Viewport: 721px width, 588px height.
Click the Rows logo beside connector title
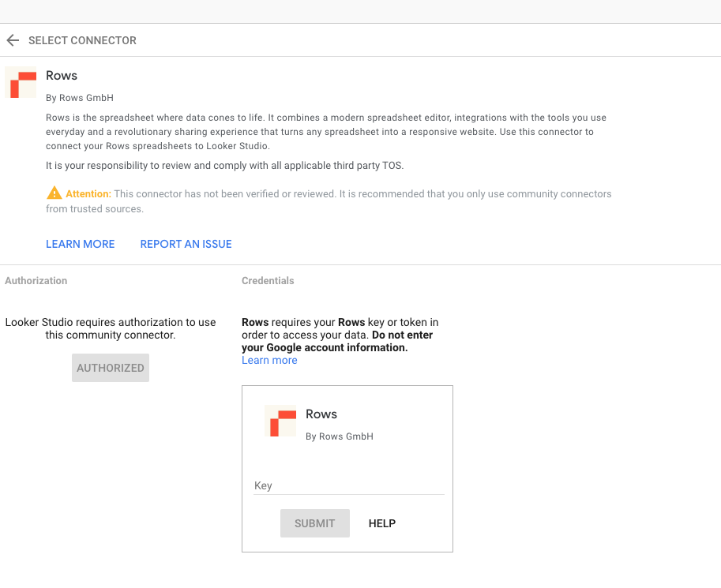click(21, 82)
